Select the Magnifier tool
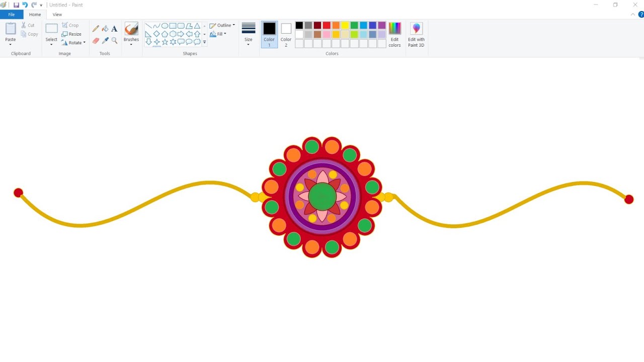The image size is (644, 362). (114, 41)
